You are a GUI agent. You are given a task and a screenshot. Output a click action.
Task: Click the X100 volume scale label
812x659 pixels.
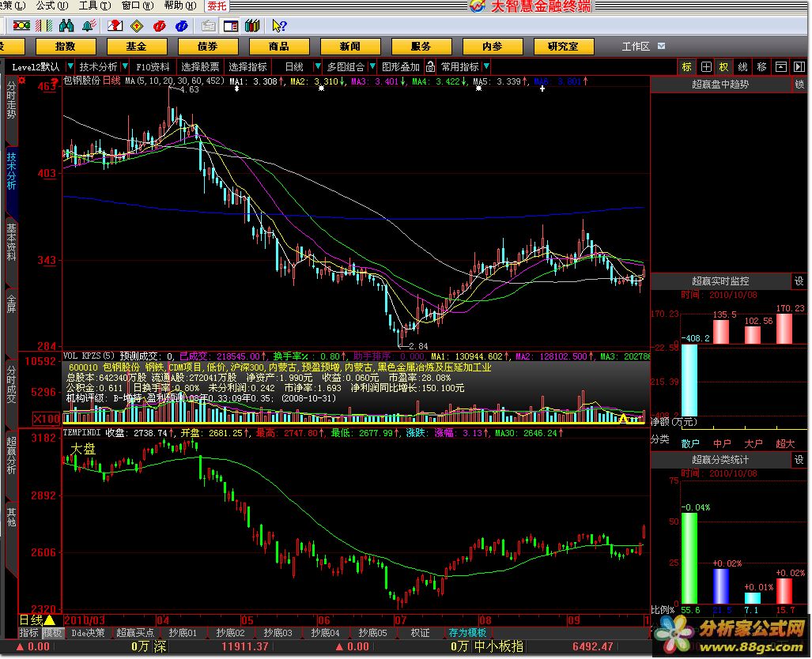click(x=46, y=419)
